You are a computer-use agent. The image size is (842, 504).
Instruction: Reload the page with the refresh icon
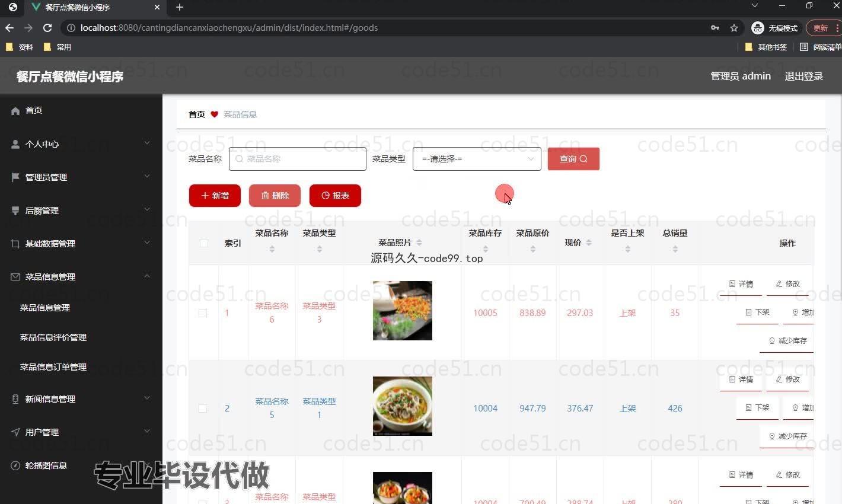[47, 28]
